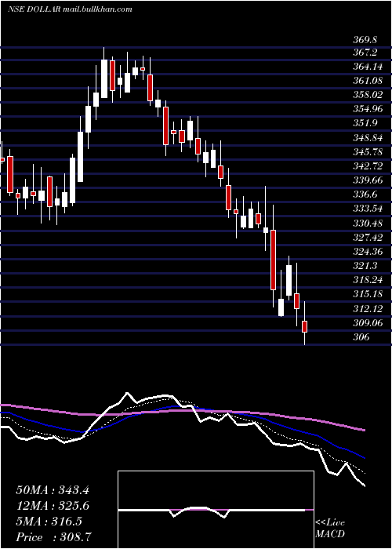Select the 364.14 price axis label

(368, 66)
